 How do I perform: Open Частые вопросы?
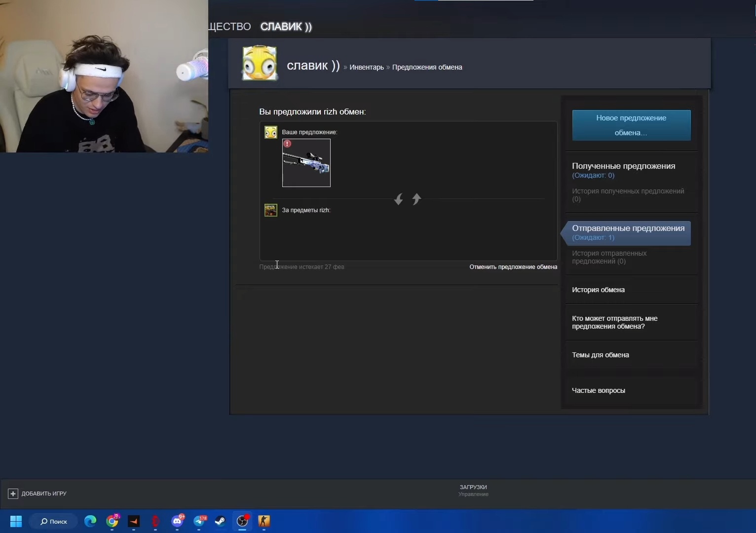(599, 390)
